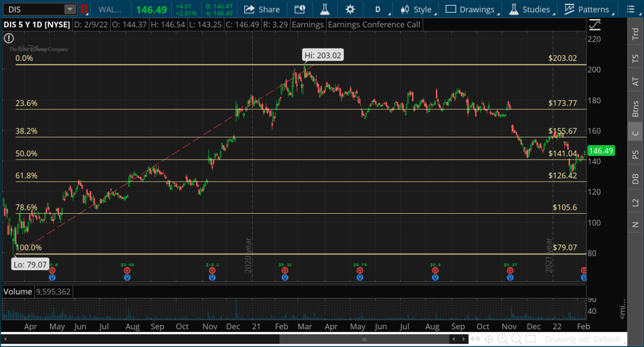
Task: Click red conference call icon under $0.79
Action: (x=361, y=271)
